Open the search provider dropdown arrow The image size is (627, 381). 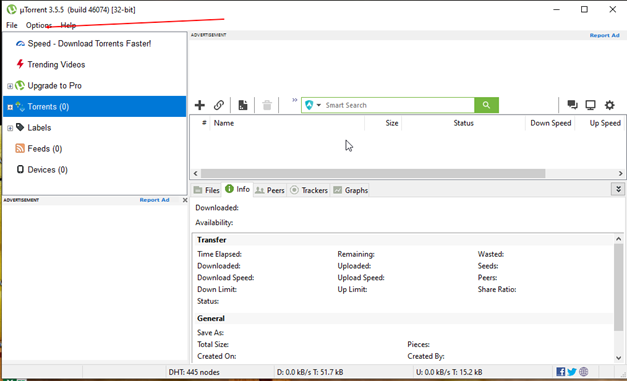[x=319, y=105]
